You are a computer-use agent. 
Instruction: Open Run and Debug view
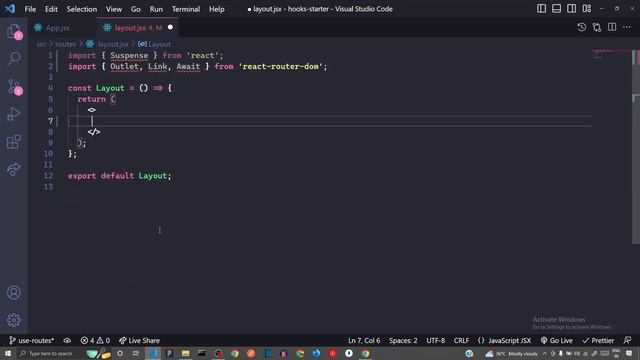click(x=14, y=114)
